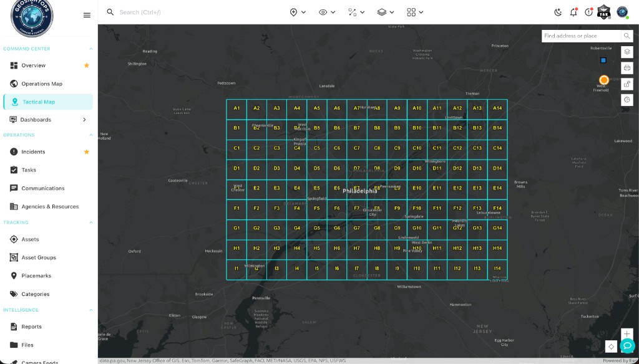Screen dimensions: 639x364
Task: Click grid cell C9 label
Action: 397,148
